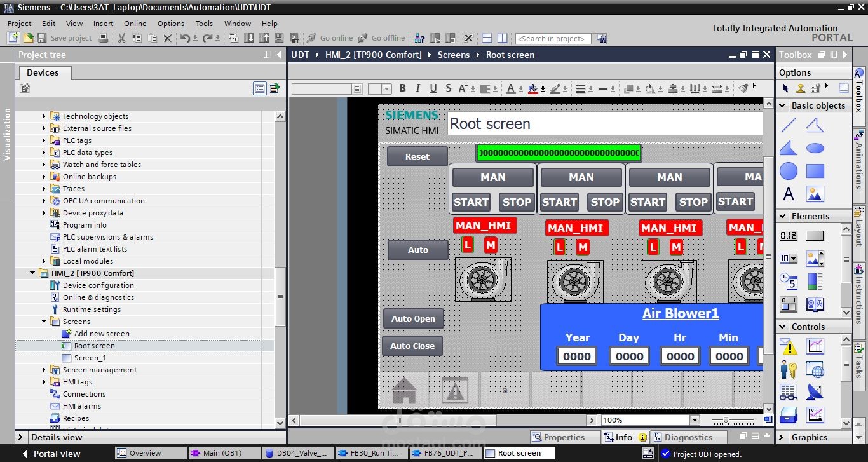
Task: Select the Alarm view control
Action: 789,346
